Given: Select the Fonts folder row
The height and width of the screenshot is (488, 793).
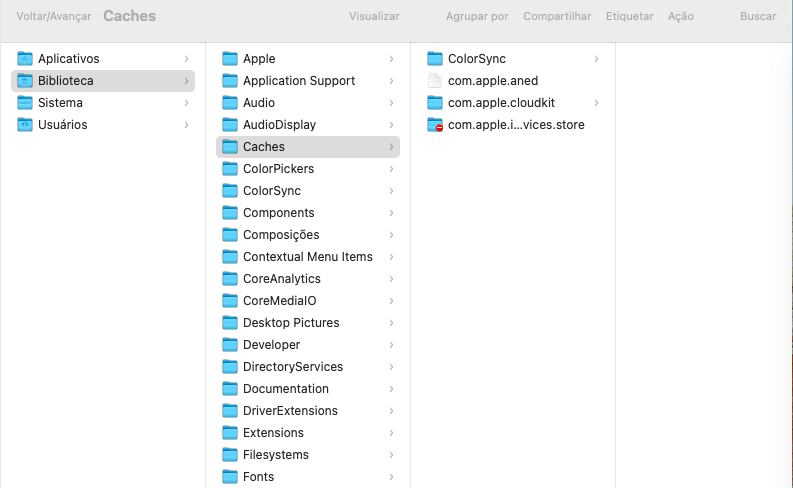Looking at the screenshot, I should pyautogui.click(x=308, y=477).
